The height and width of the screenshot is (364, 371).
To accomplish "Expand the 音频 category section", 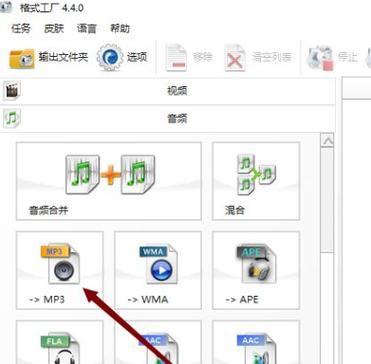I will coord(168,118).
